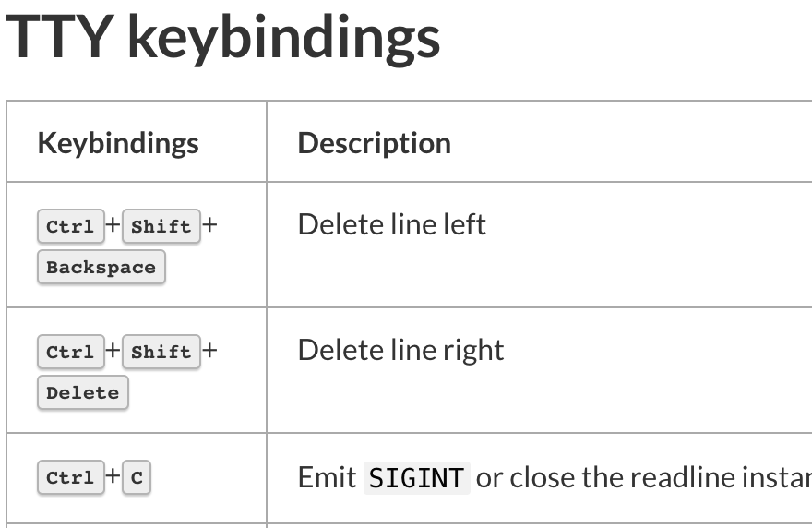Click the SIGINT inline code label
Screen dimensions: 812x528
click(416, 477)
